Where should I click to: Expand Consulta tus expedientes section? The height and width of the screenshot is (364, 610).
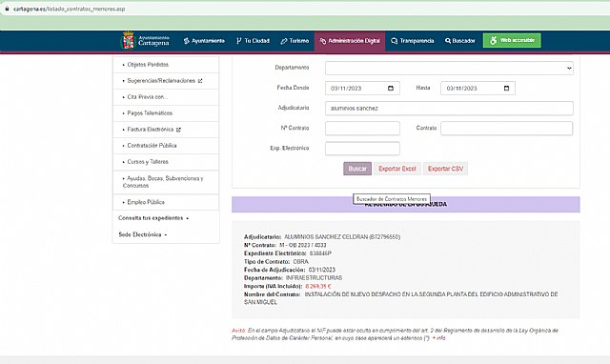pos(153,218)
